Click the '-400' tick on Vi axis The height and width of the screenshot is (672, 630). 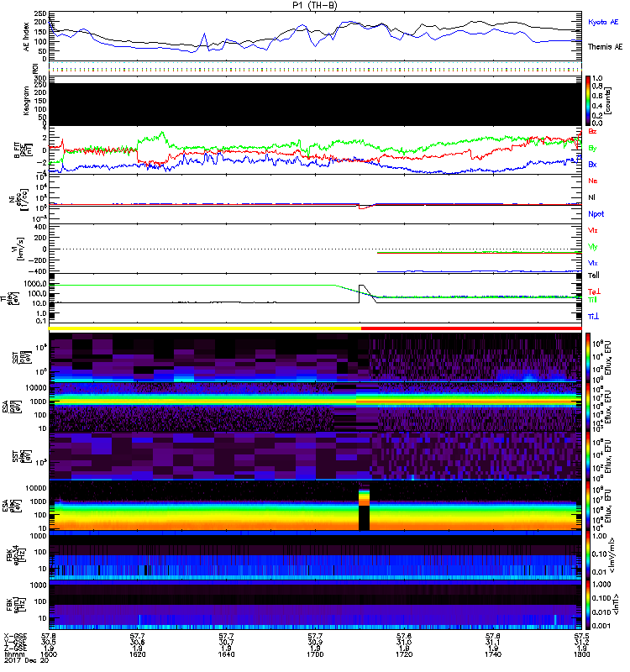point(37,271)
